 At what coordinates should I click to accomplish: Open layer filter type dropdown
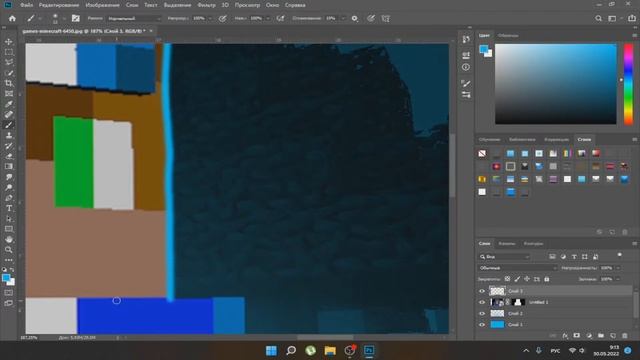coord(504,257)
